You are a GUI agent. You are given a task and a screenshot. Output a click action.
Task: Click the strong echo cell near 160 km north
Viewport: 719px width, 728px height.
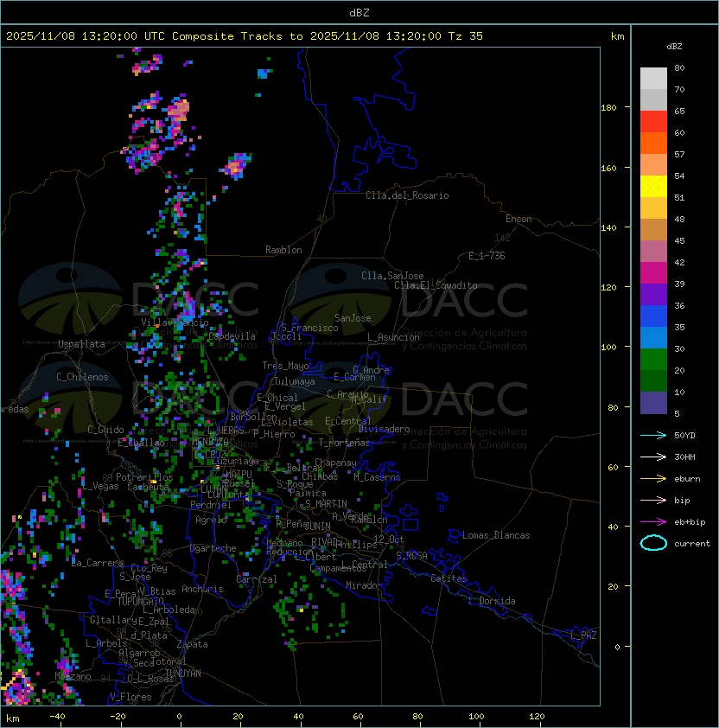click(x=237, y=165)
